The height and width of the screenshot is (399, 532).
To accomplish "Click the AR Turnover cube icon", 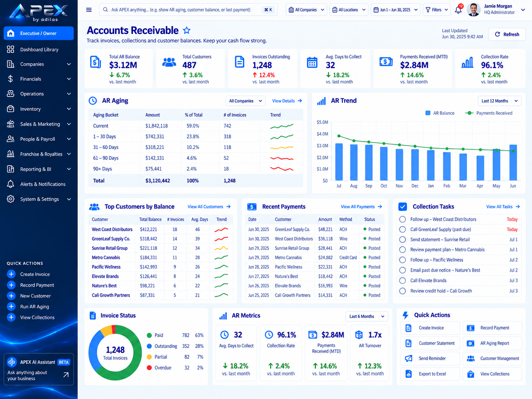I will click(x=359, y=335).
